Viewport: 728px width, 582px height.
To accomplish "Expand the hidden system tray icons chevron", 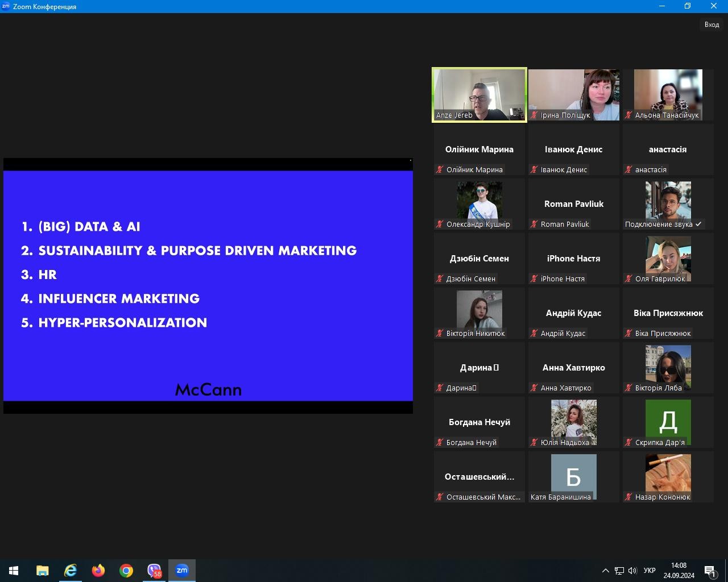I will click(606, 571).
